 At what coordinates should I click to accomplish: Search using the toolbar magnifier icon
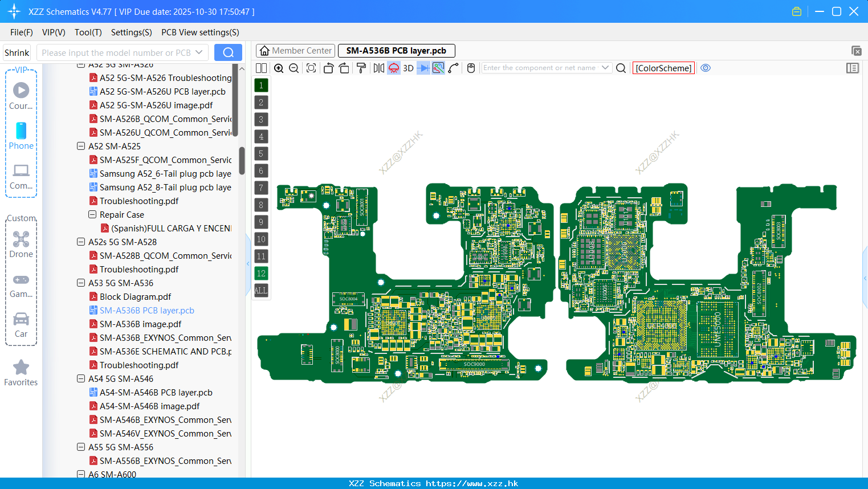(621, 68)
